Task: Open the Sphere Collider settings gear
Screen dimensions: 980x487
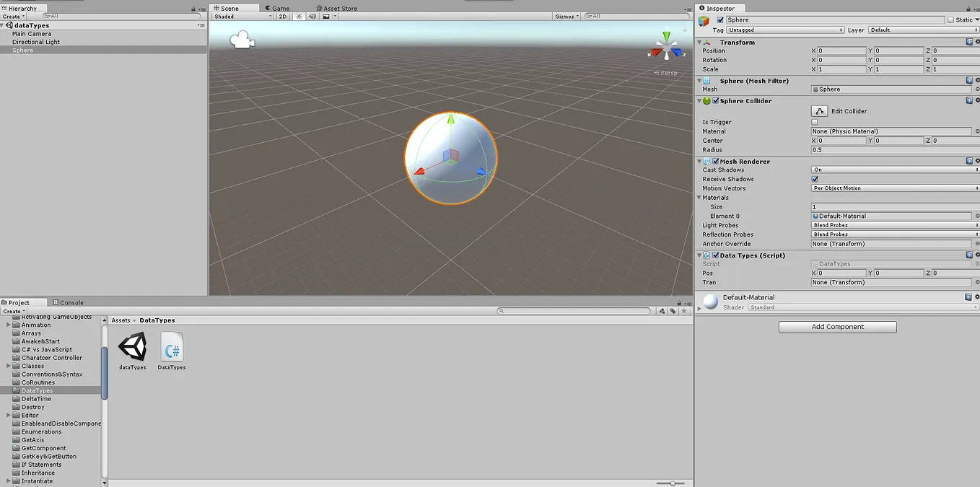Action: point(976,101)
